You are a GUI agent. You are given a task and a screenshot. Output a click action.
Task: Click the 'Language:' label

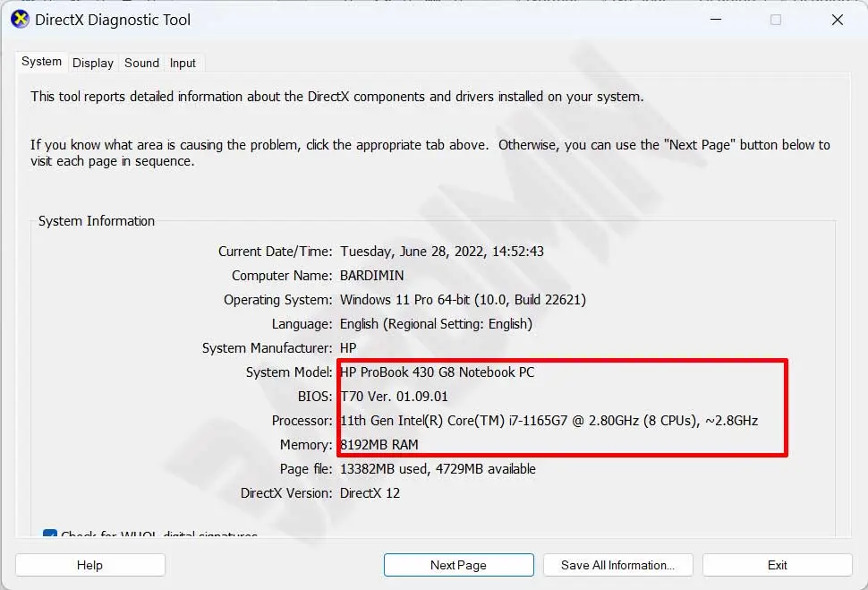[x=302, y=324]
